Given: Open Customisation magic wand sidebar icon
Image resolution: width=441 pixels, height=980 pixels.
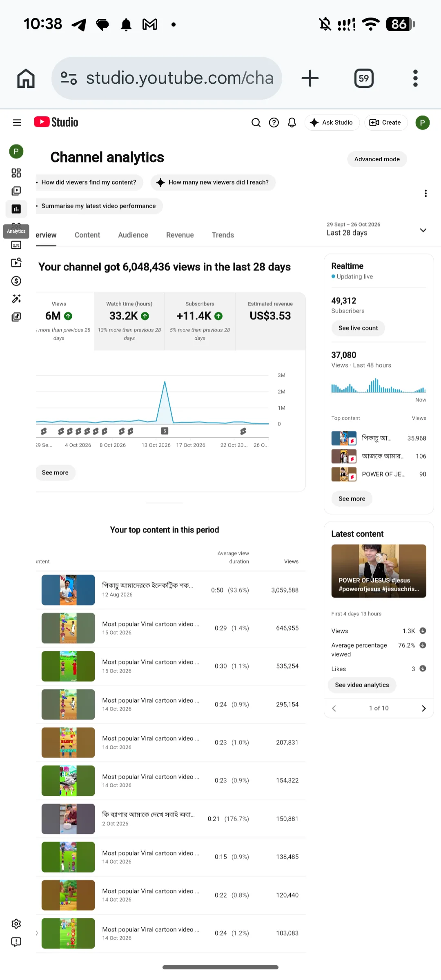Looking at the screenshot, I should click(16, 299).
